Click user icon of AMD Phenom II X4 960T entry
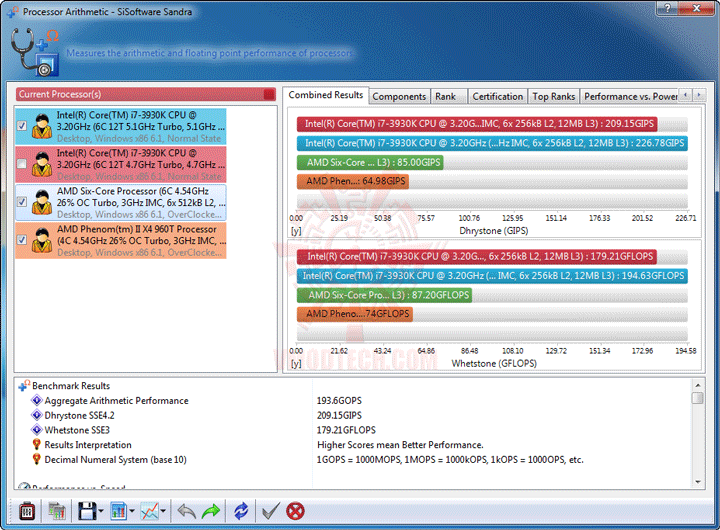 (42, 240)
